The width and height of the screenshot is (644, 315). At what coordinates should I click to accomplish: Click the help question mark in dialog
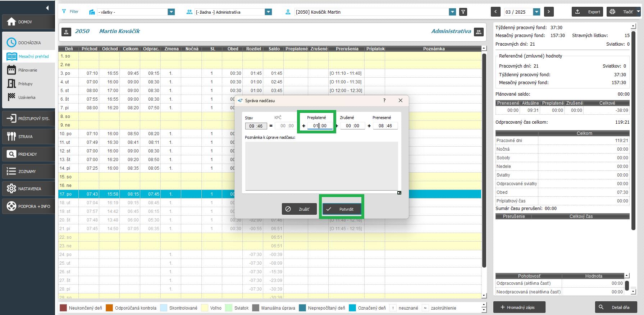click(x=384, y=101)
